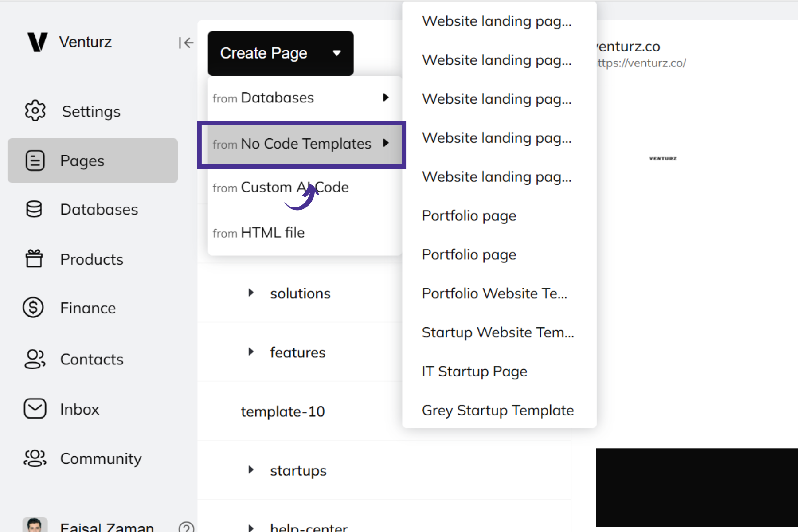Collapse the sidebar with the arrow icon
Viewport: 798px width, 532px height.
pos(186,43)
